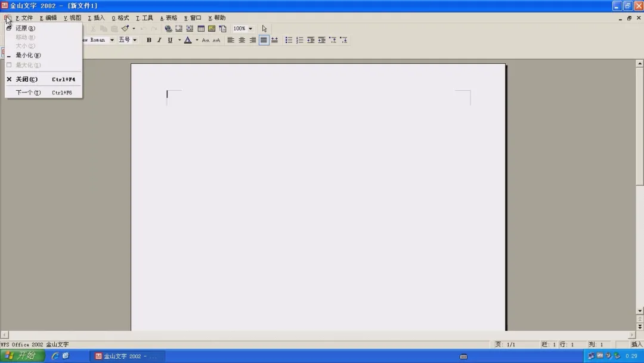The height and width of the screenshot is (363, 644).
Task: Center align text
Action: (242, 40)
